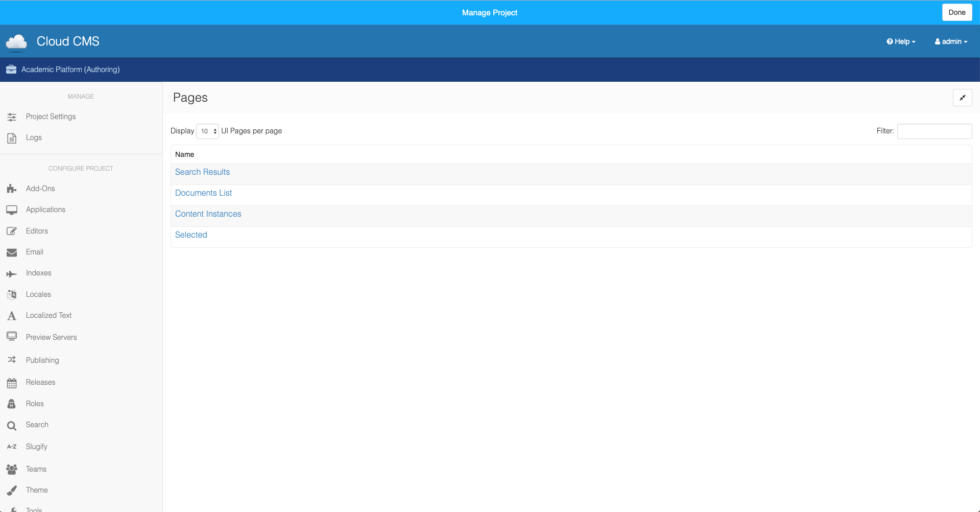
Task: Click the Slugify A-Z icon
Action: pyautogui.click(x=12, y=447)
